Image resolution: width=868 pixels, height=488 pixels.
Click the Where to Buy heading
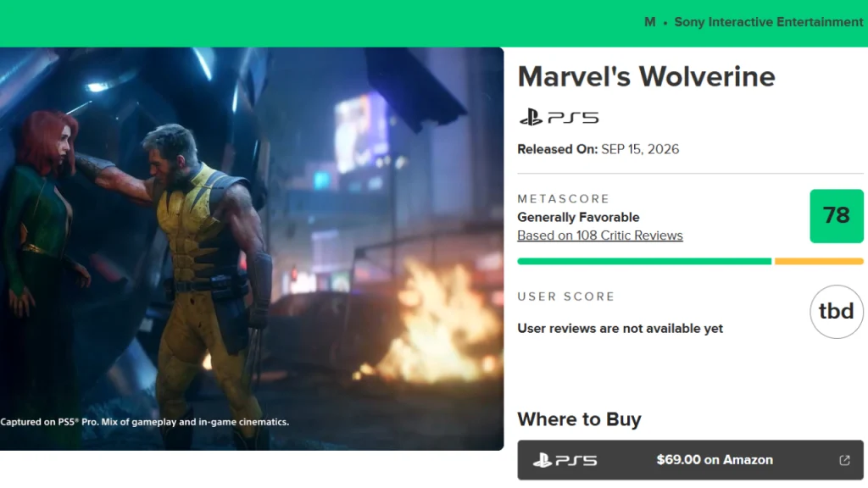pos(579,419)
